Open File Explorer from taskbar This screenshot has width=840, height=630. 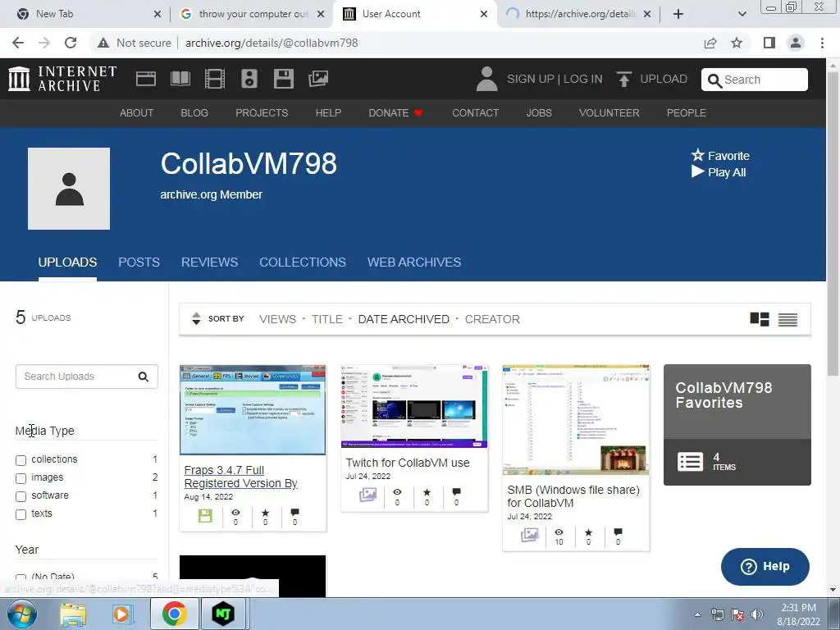pyautogui.click(x=73, y=614)
